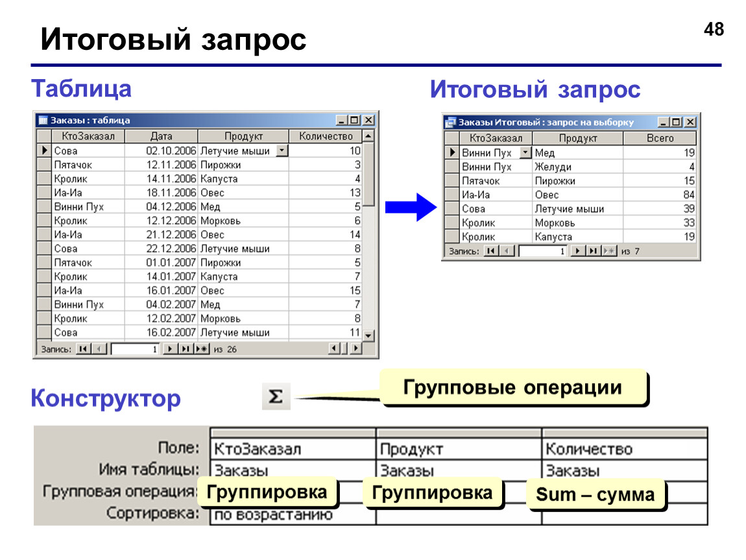Screen dimensions: 746x560
Task: Click Поле cell Продукт in constructor
Action: [x=459, y=449]
